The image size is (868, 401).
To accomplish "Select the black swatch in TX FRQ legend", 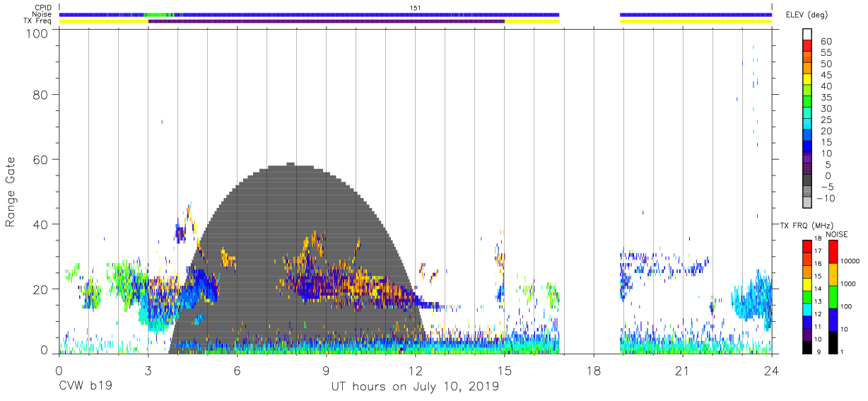I will click(807, 347).
